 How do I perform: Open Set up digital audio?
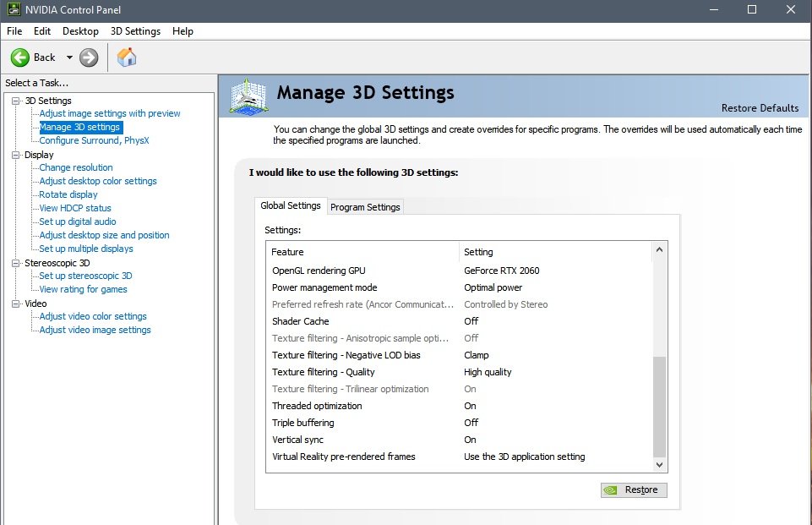tap(78, 221)
